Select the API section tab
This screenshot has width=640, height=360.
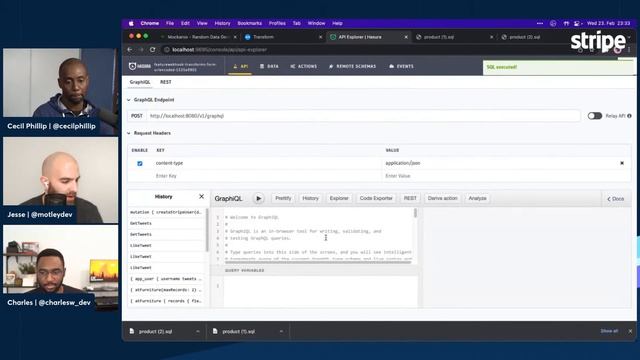240,66
